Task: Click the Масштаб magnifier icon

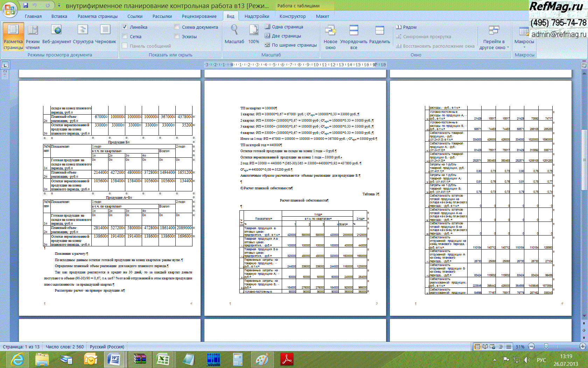Action: 234,31
